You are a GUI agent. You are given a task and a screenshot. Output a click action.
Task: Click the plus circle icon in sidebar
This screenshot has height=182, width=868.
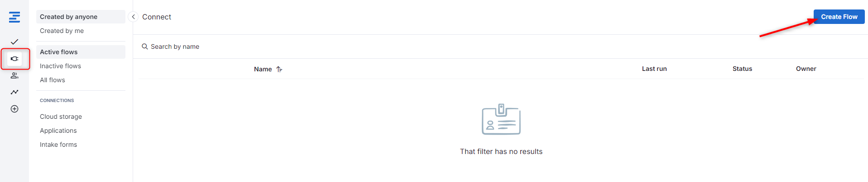click(14, 109)
